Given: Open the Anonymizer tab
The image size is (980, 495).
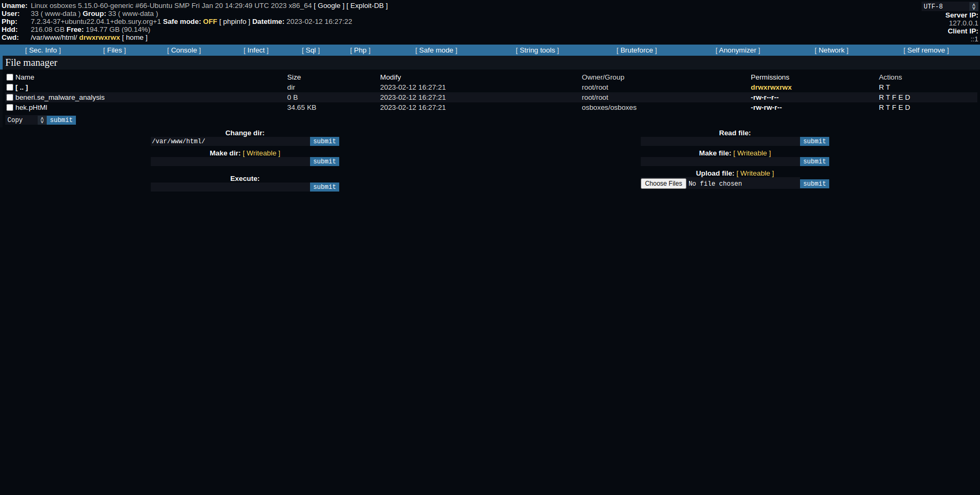Looking at the screenshot, I should [738, 50].
